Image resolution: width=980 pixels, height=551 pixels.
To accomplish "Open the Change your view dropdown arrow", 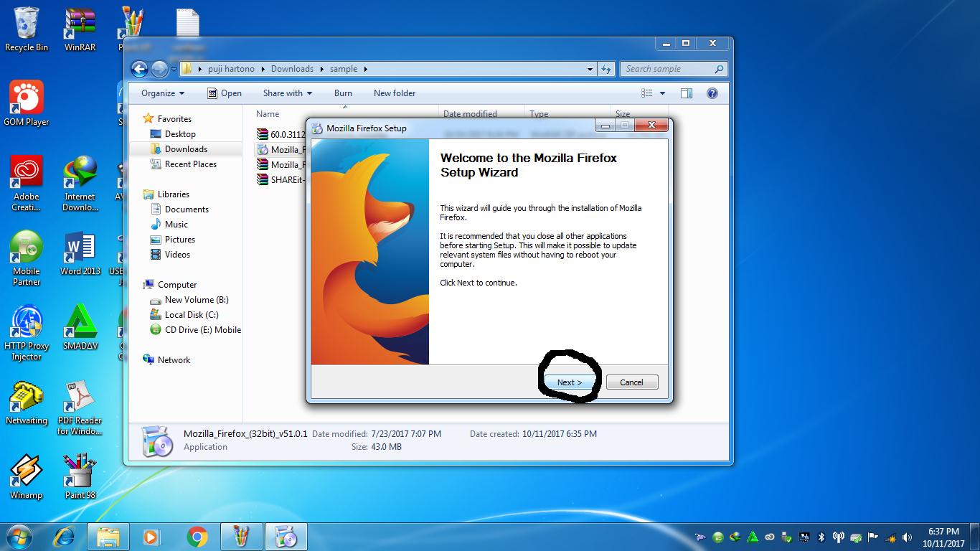I will pyautogui.click(x=662, y=93).
